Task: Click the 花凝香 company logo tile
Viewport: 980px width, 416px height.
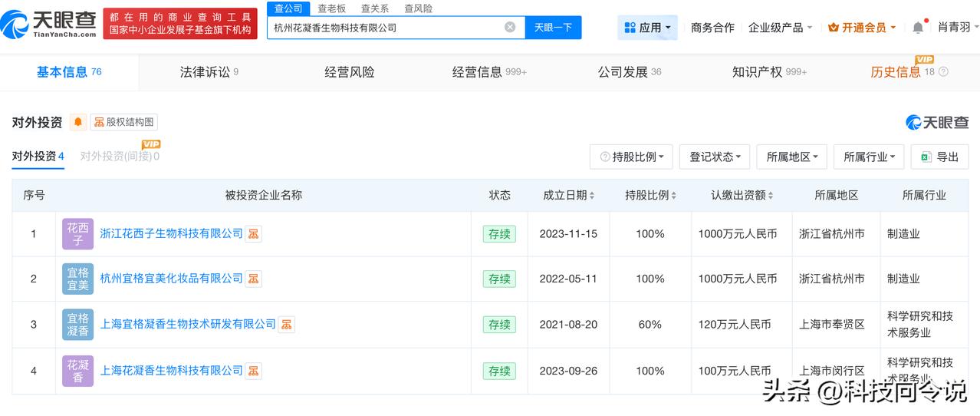Action: tap(77, 371)
